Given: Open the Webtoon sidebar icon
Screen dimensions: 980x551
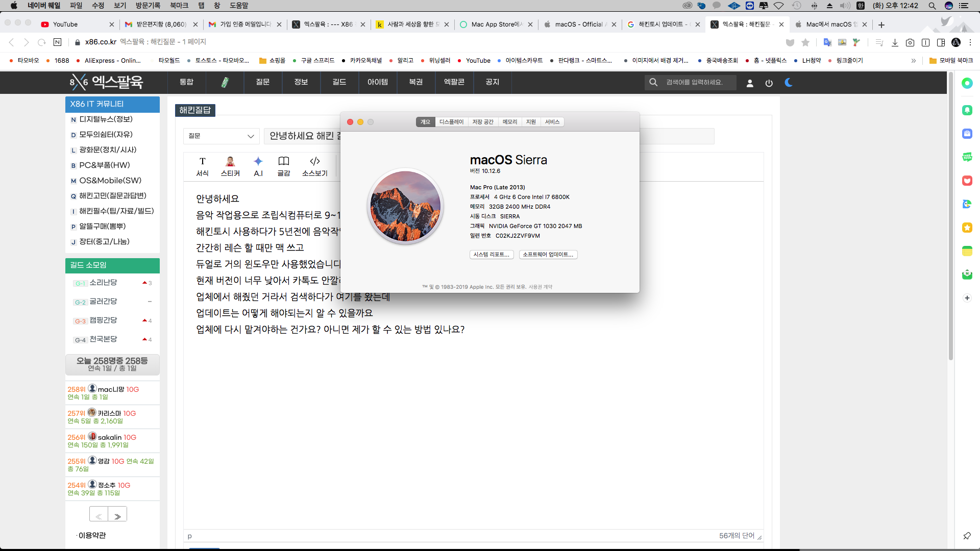Looking at the screenshot, I should pos(967,157).
